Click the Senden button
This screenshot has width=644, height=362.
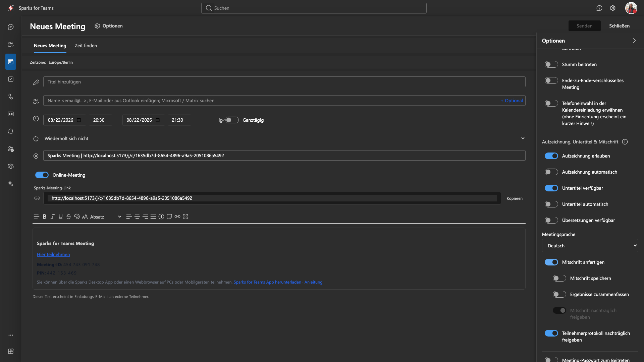584,26
